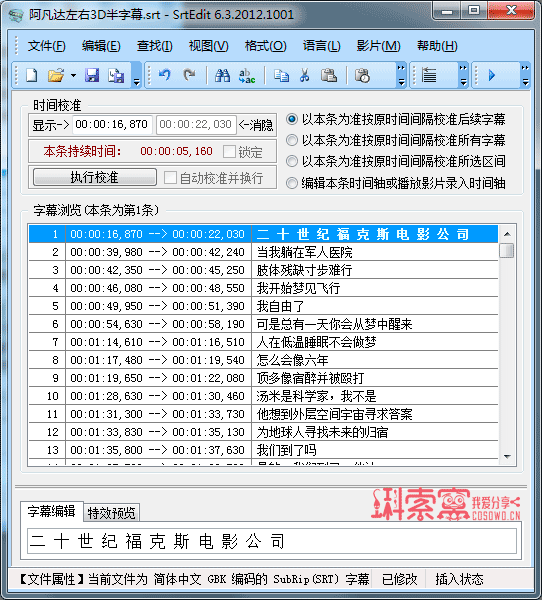Open Find with the binoculars icon
Image resolution: width=542 pixels, height=600 pixels.
[x=222, y=75]
